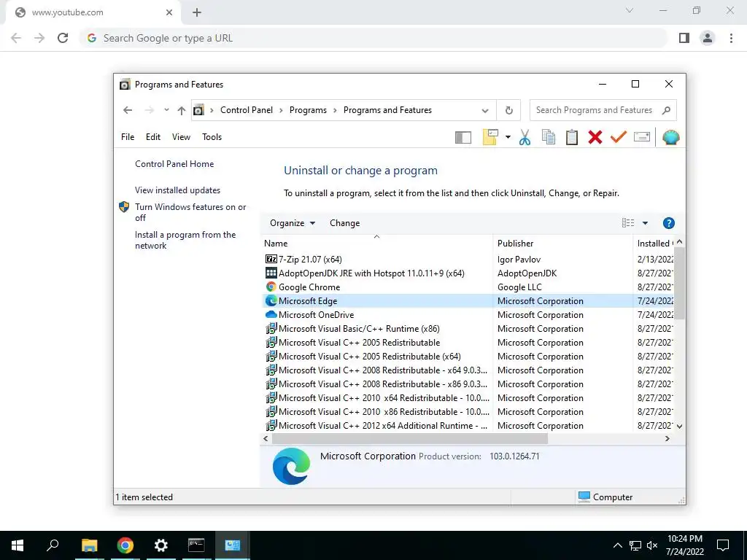This screenshot has width=747, height=560.
Task: Click the Paste clipboard toolbar icon
Action: 572,137
